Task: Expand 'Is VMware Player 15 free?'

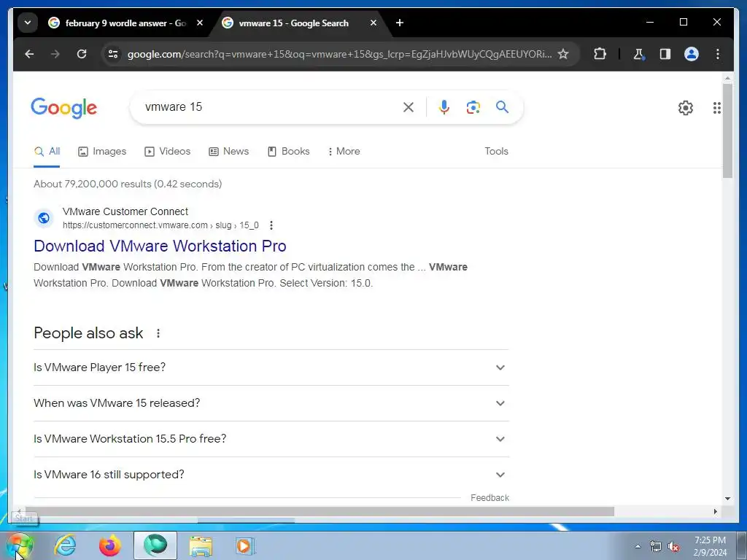Action: click(271, 367)
